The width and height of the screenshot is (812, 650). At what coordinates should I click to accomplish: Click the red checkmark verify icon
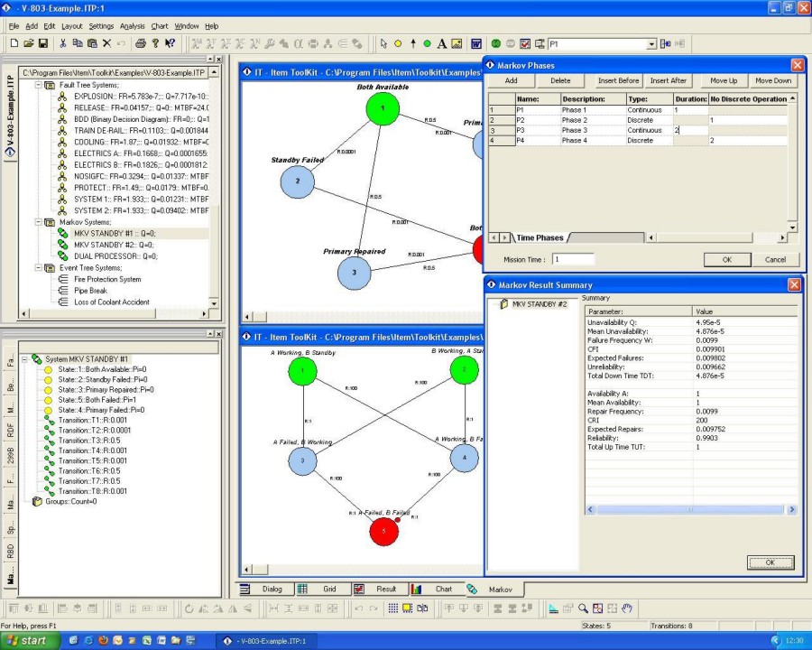click(525, 44)
